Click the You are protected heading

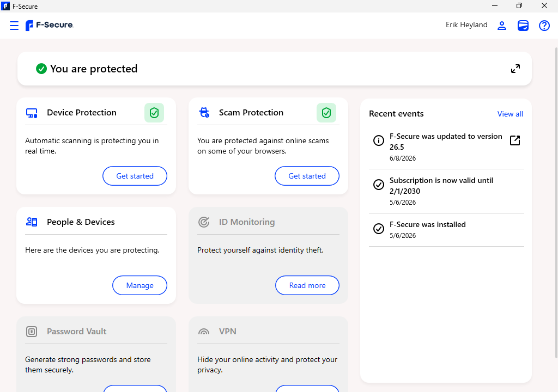click(94, 69)
